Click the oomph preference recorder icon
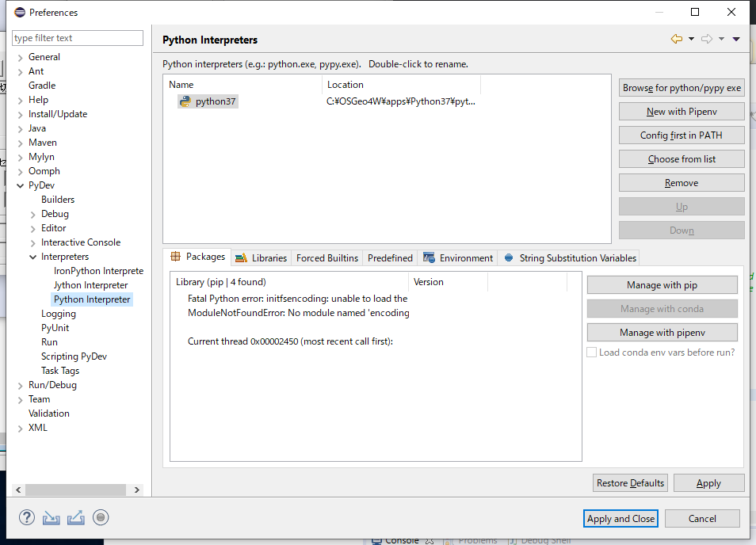 [100, 518]
